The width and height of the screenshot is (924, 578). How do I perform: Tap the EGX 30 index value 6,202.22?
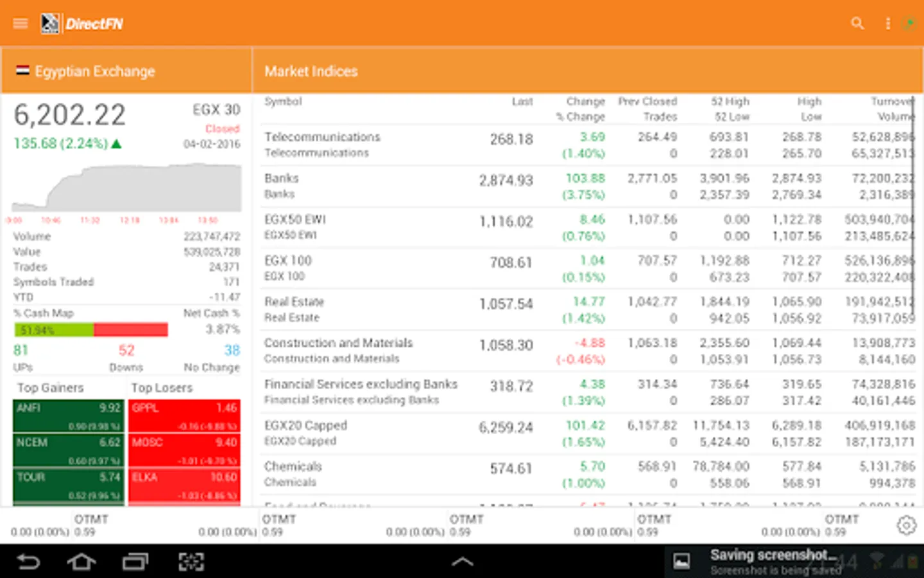(70, 116)
